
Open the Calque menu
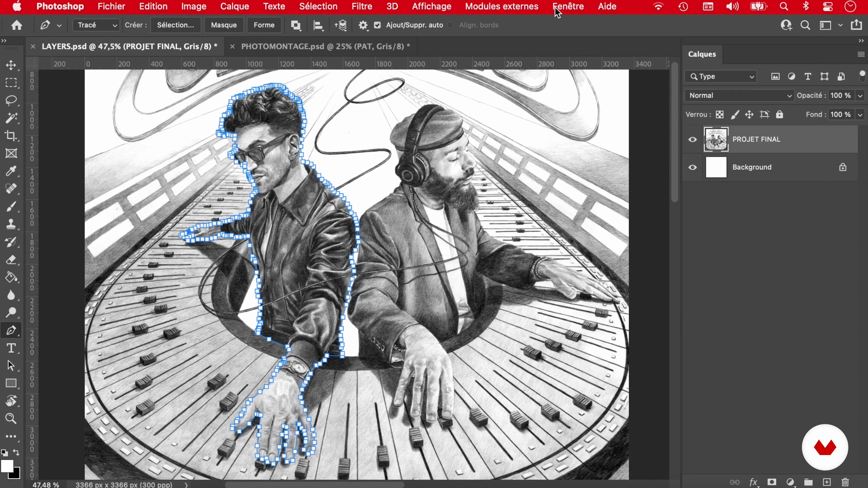(x=235, y=6)
